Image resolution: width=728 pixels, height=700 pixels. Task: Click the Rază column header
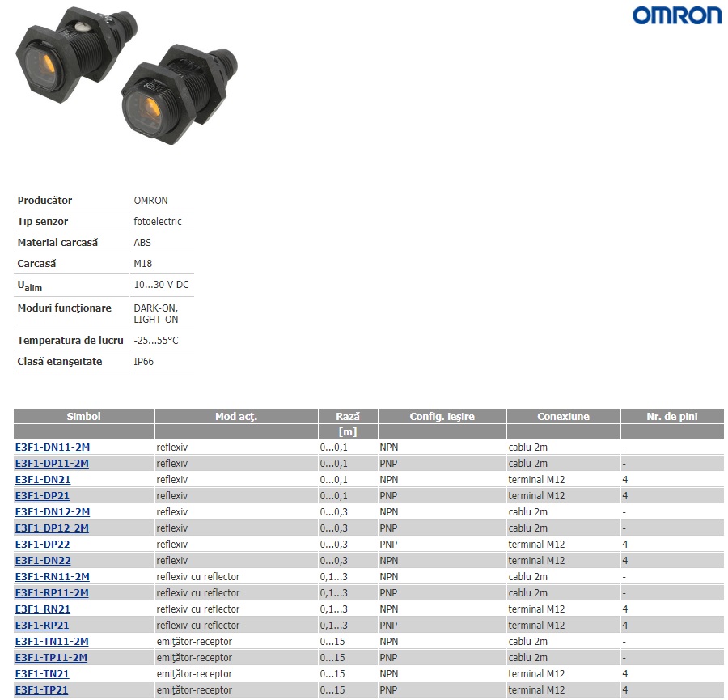(x=348, y=416)
